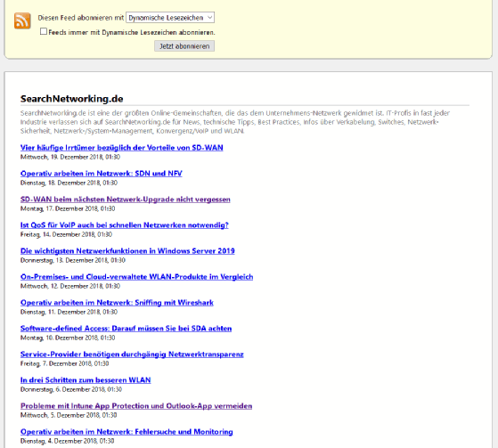This screenshot has width=498, height=448.
Task: Open Service-Provider Netzwerktransparenz article link
Action: (x=132, y=354)
